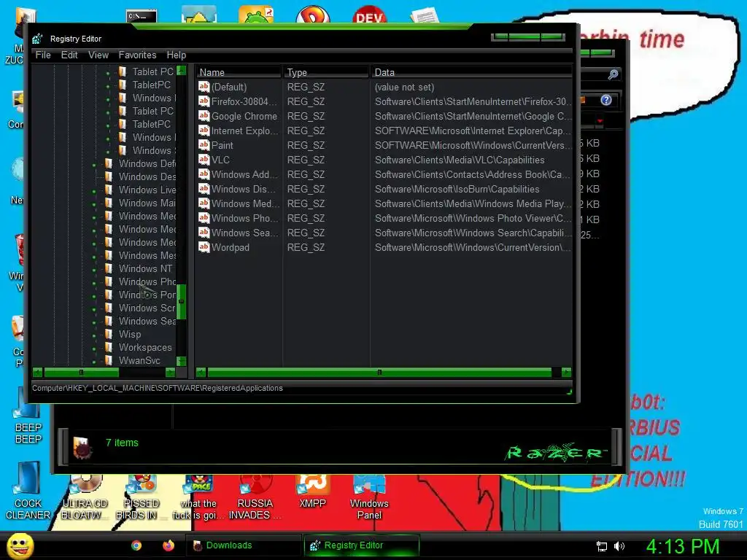747x560 pixels.
Task: Click the VLC value string icon
Action: (x=204, y=160)
